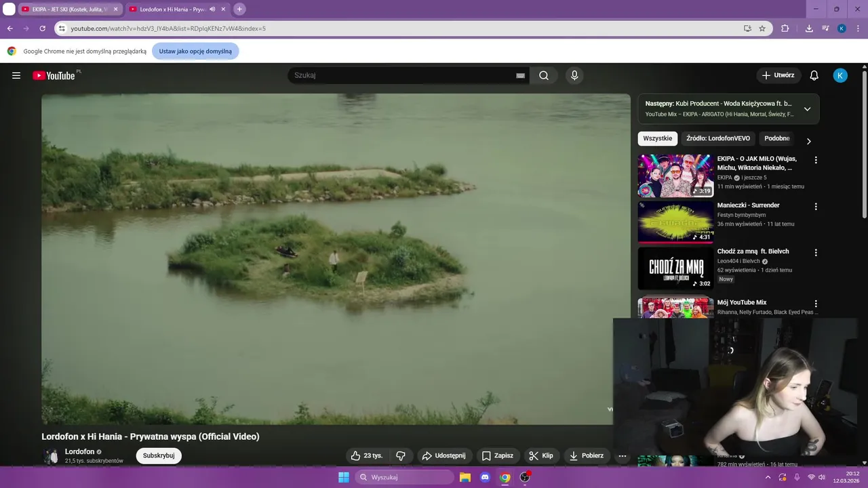Install app icon in the address bar

pyautogui.click(x=747, y=28)
